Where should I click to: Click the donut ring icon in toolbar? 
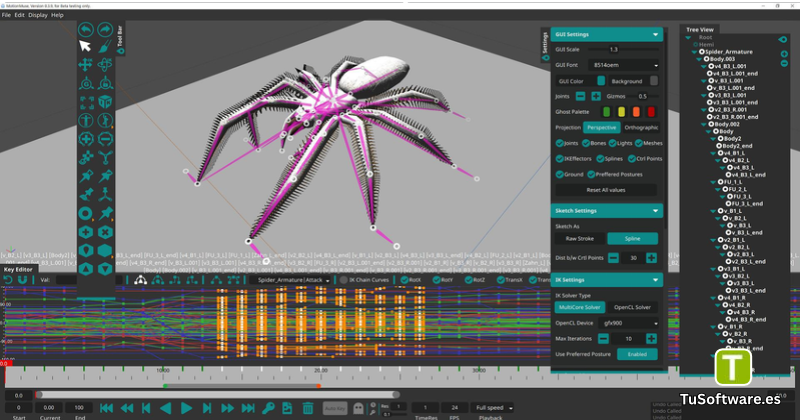point(86,213)
